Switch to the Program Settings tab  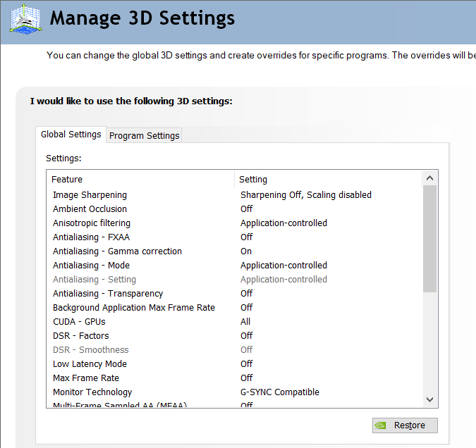145,135
